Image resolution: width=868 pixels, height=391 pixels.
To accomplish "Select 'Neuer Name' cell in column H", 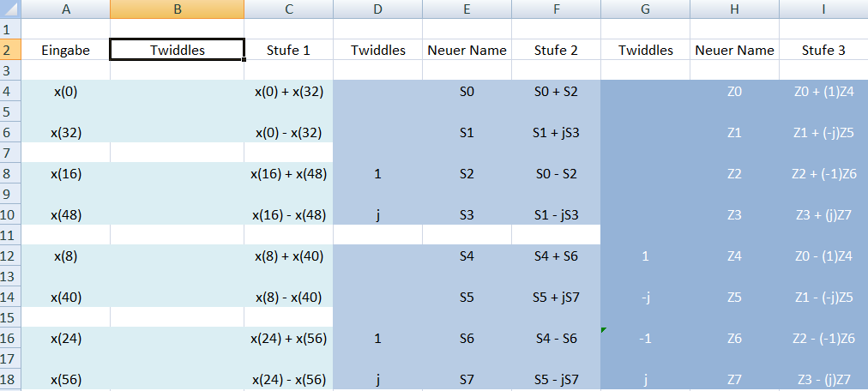I will 734,51.
